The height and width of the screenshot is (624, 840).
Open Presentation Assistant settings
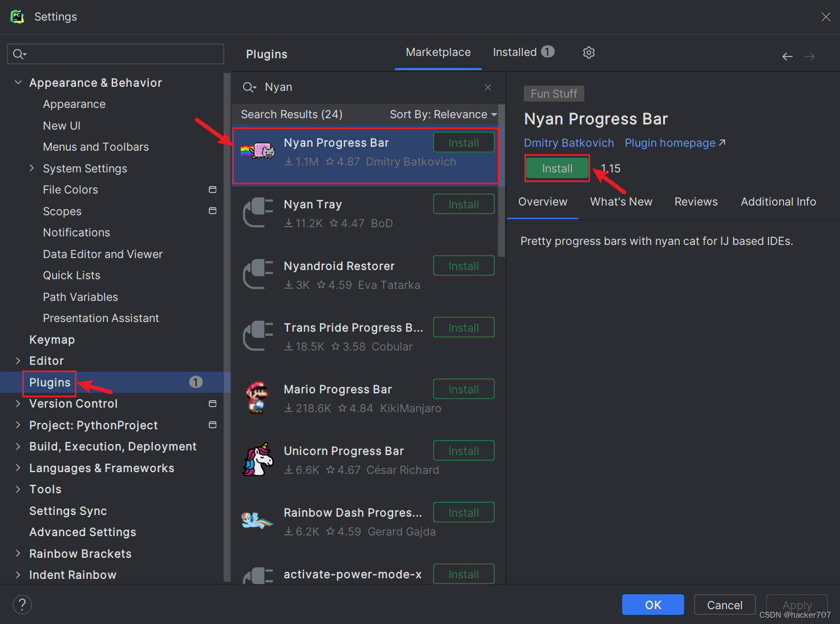pyautogui.click(x=101, y=319)
